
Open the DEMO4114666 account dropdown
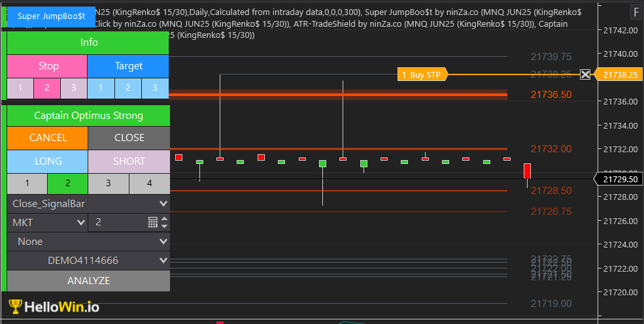click(88, 261)
